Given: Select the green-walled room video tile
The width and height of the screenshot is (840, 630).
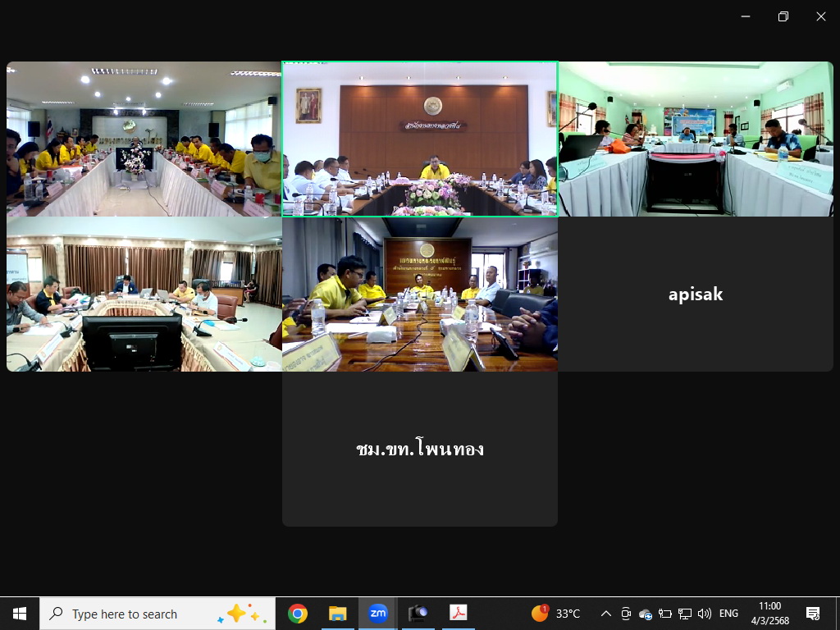Looking at the screenshot, I should click(696, 139).
